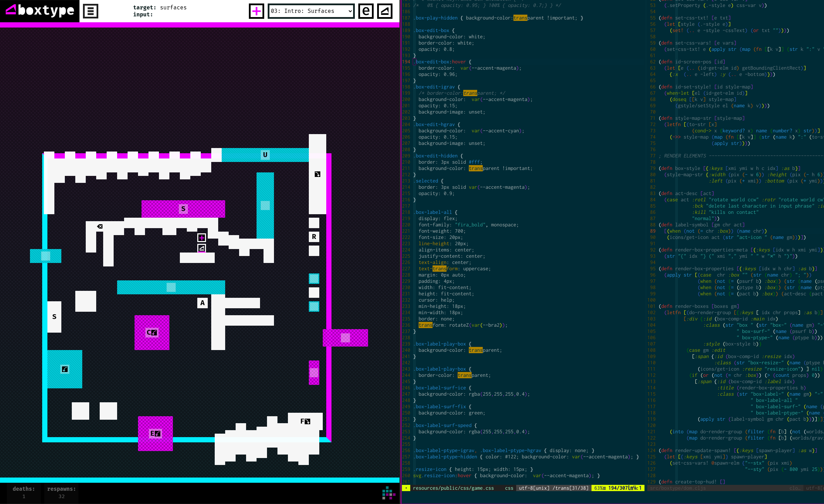
Task: Click magenta box protruding from right wall
Action: click(x=345, y=338)
